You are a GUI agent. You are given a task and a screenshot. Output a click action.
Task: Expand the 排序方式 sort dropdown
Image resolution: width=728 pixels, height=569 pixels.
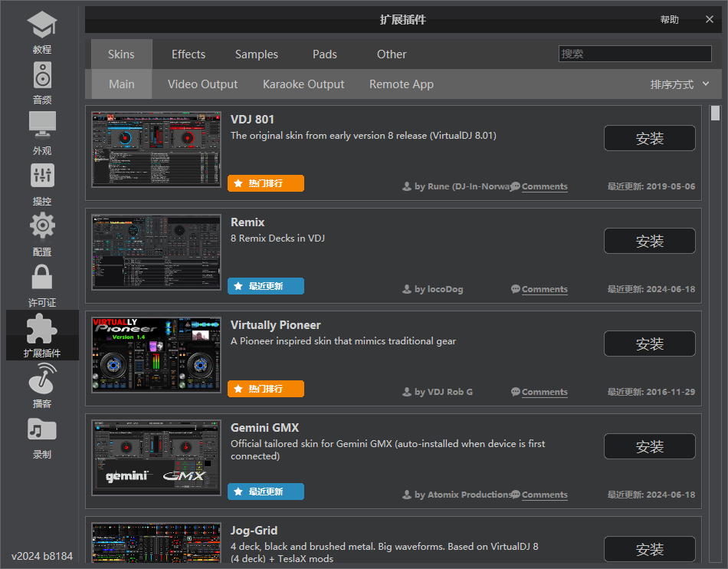680,84
